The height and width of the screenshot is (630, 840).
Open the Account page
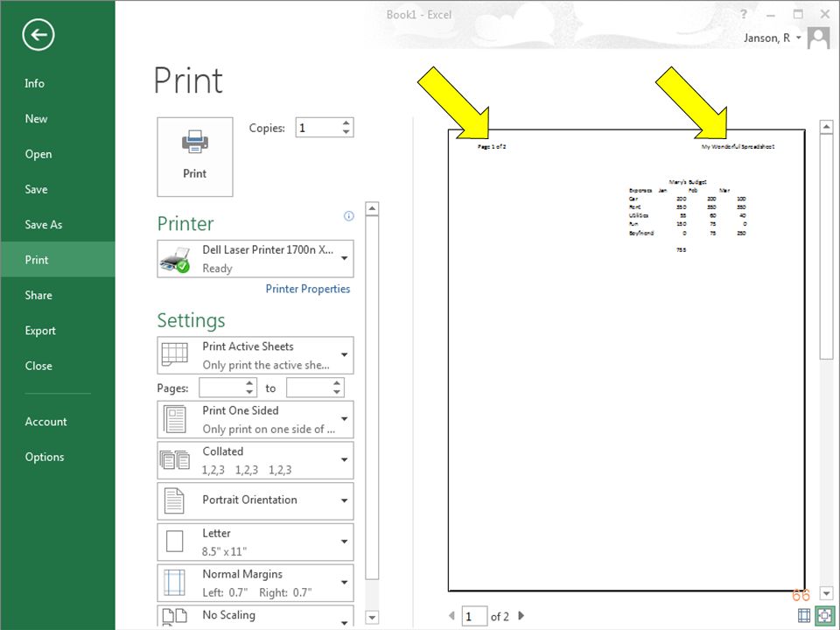click(x=45, y=422)
